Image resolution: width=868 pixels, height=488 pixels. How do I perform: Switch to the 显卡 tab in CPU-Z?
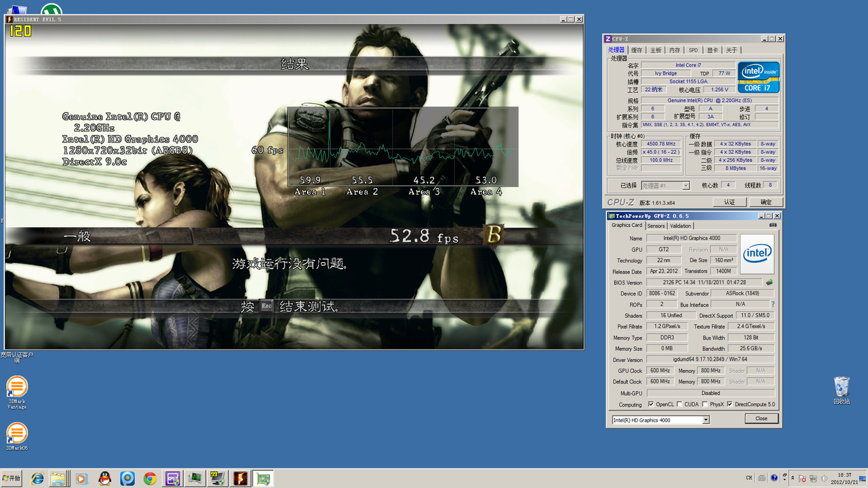[x=712, y=50]
